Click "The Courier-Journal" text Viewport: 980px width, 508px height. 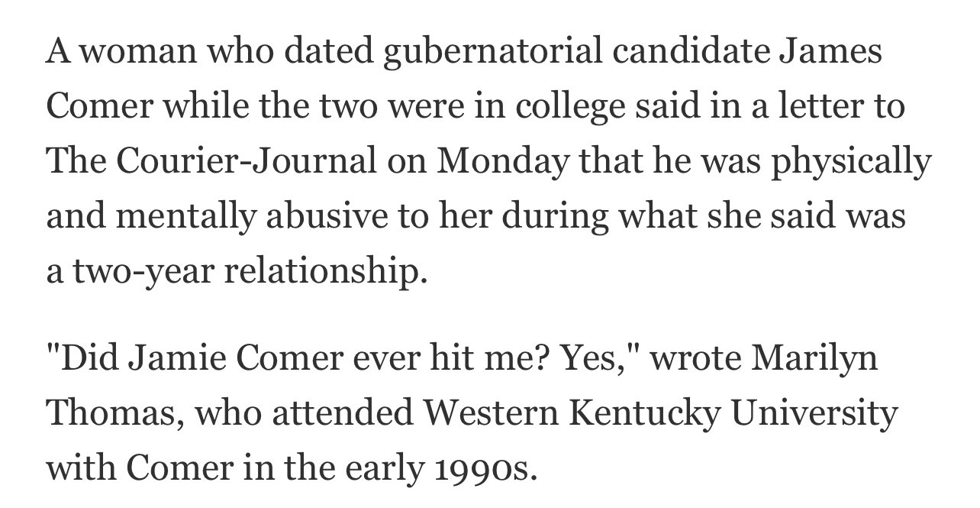coord(211,161)
